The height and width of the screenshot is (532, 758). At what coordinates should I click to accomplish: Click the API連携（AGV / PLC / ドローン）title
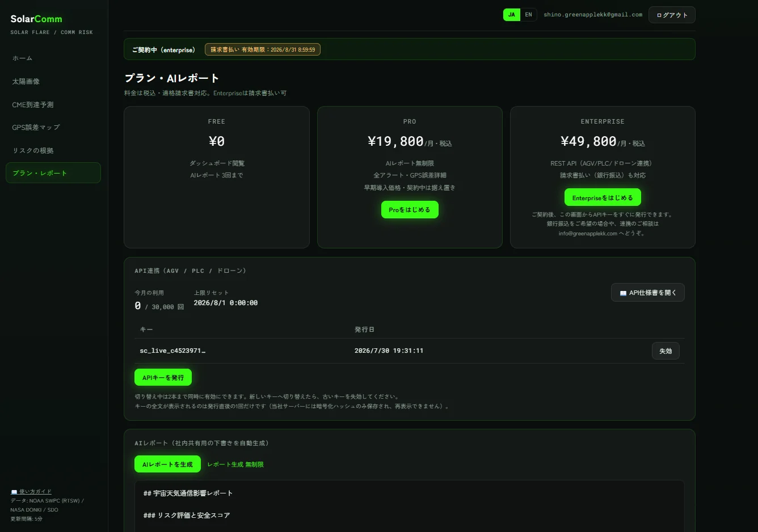coord(190,271)
